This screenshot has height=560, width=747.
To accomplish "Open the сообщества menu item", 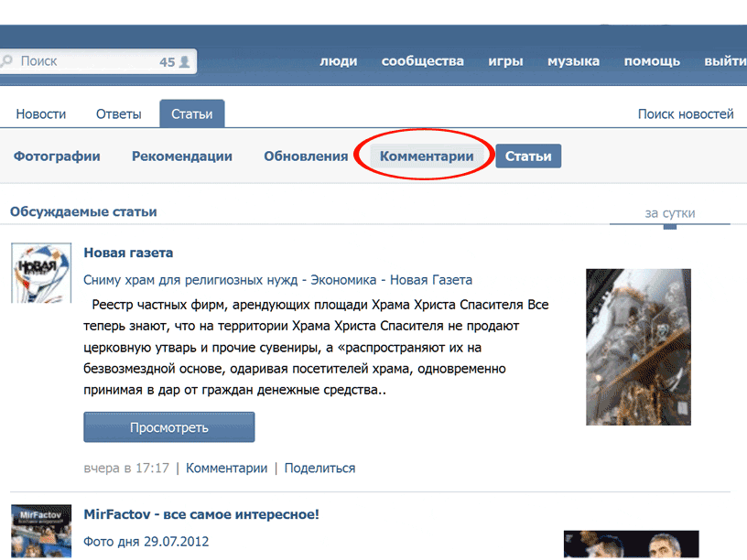I will (423, 61).
